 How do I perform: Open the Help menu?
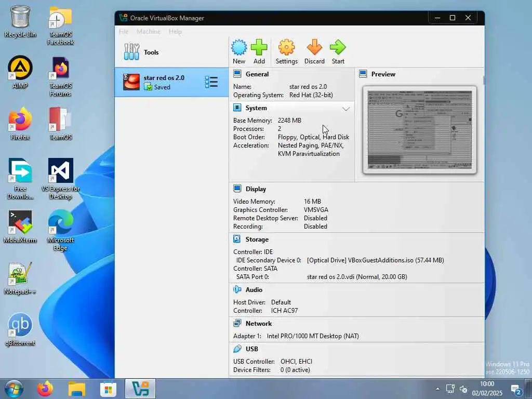(175, 32)
